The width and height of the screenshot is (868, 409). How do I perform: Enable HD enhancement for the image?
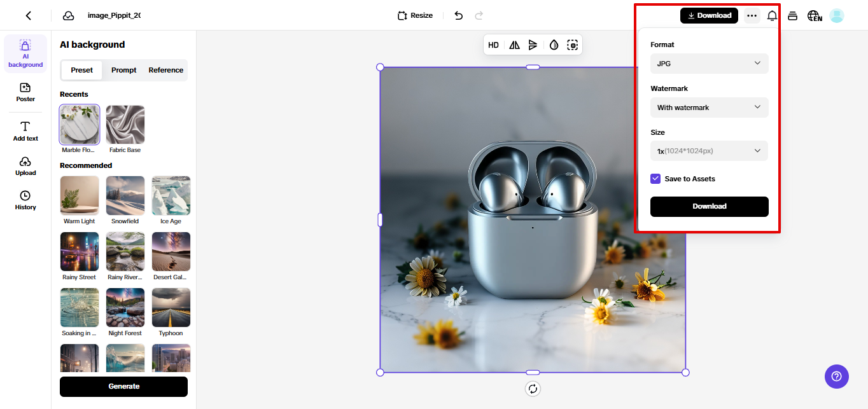(x=493, y=45)
